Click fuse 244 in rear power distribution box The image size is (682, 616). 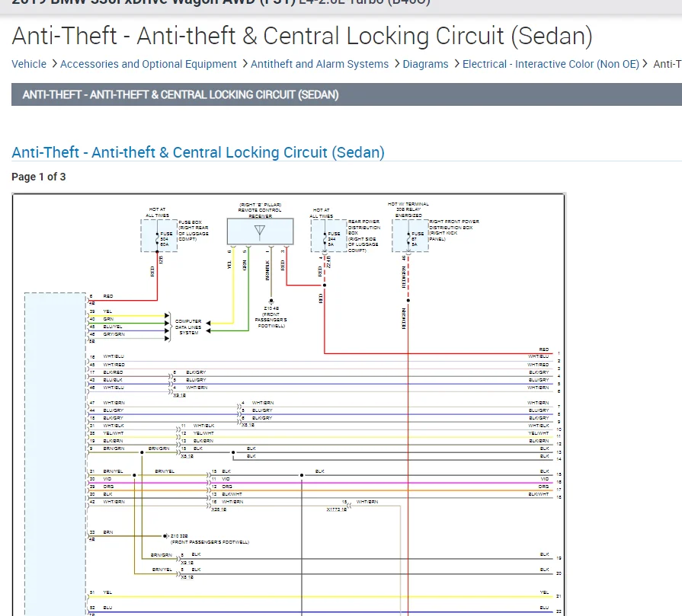329,238
